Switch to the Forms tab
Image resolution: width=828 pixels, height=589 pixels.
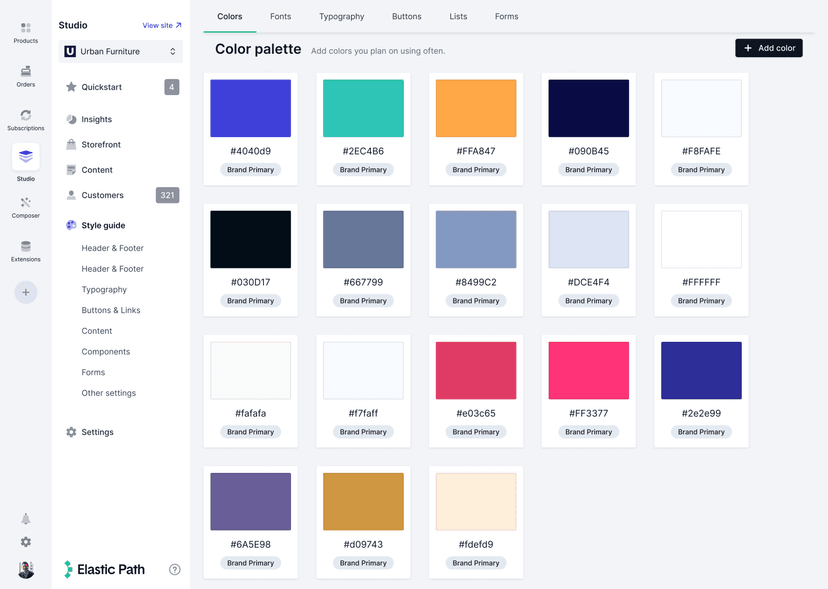506,16
